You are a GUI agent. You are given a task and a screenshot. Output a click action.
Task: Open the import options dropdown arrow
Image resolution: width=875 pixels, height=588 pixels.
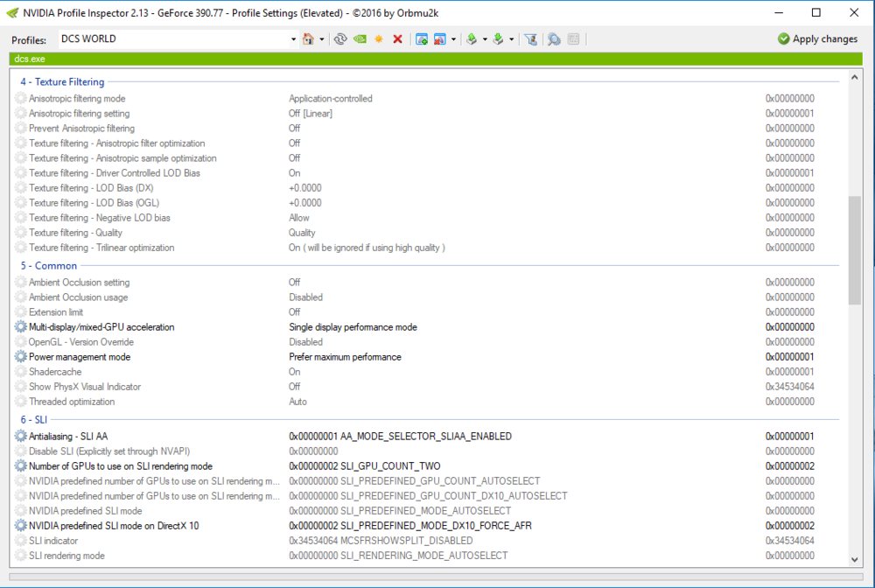(x=511, y=39)
